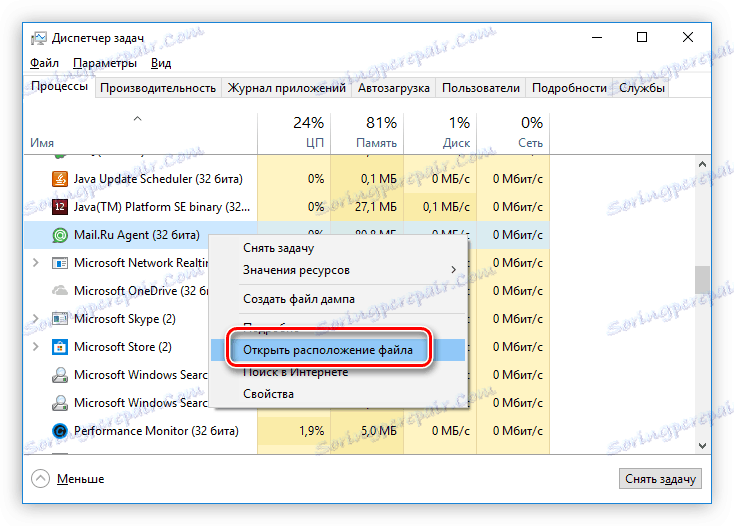Screen dimensions: 734x526
Task: Click the Task Manager title bar icon
Action: point(38,38)
